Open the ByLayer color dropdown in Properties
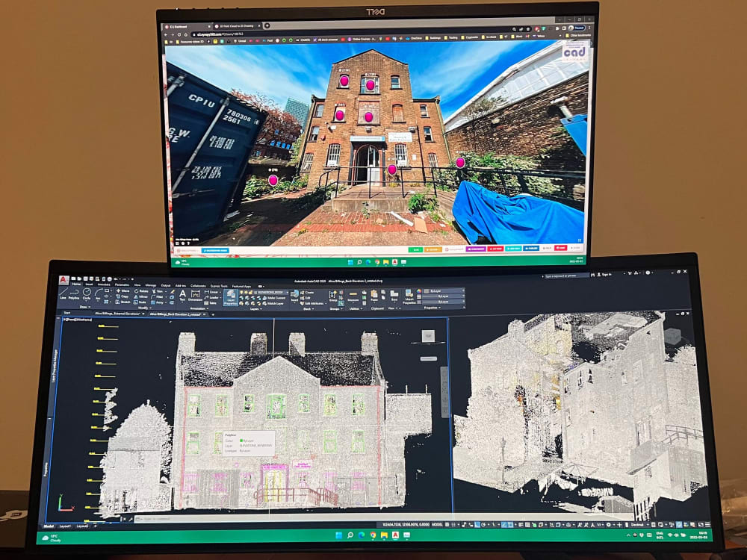Viewport: 747px width, 560px height. coord(443,291)
